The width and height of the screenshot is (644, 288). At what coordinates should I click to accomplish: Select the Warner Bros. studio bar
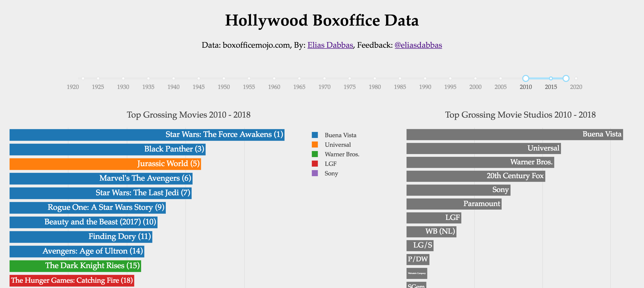[x=480, y=162]
